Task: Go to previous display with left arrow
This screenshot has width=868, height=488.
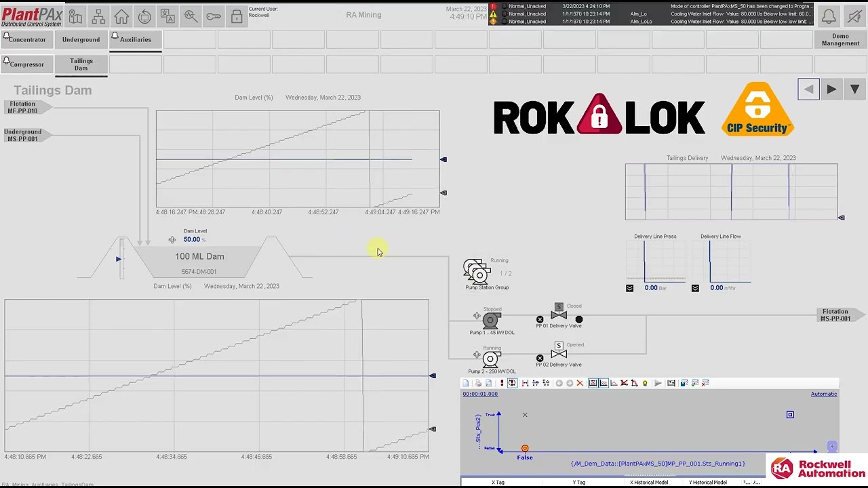Action: [x=808, y=89]
